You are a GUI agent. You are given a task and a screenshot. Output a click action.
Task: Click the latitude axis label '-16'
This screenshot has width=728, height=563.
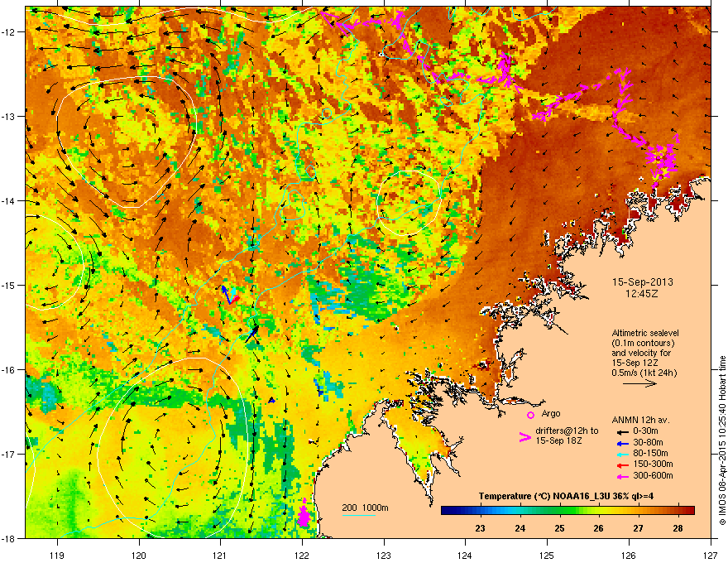(9, 370)
